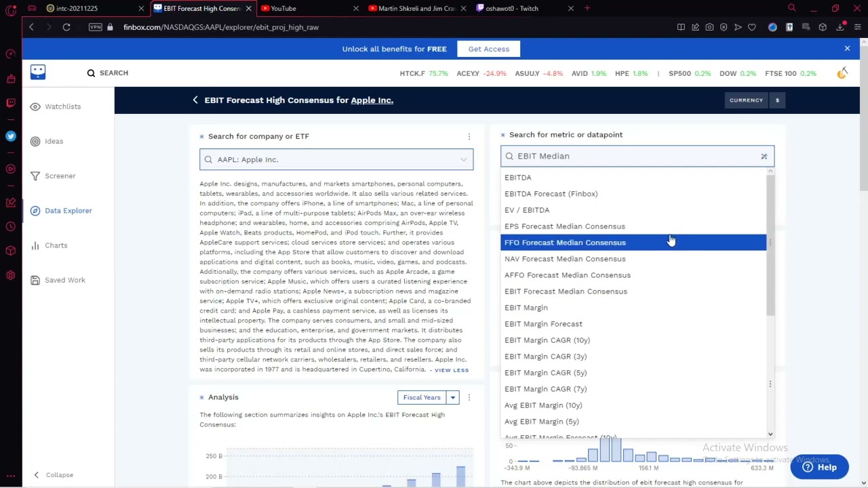The image size is (868, 488).
Task: Open Watchlists in the Finbox sidebar
Action: tap(56, 106)
